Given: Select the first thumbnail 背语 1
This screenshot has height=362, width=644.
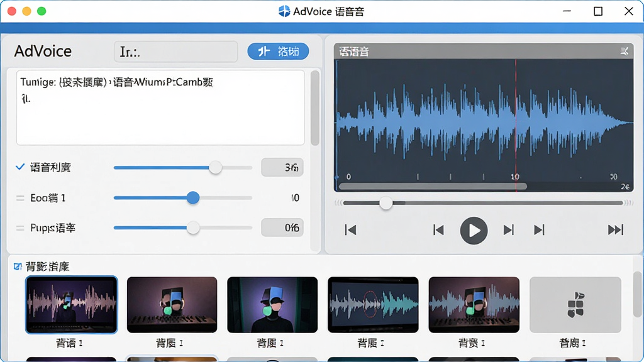Looking at the screenshot, I should (72, 305).
